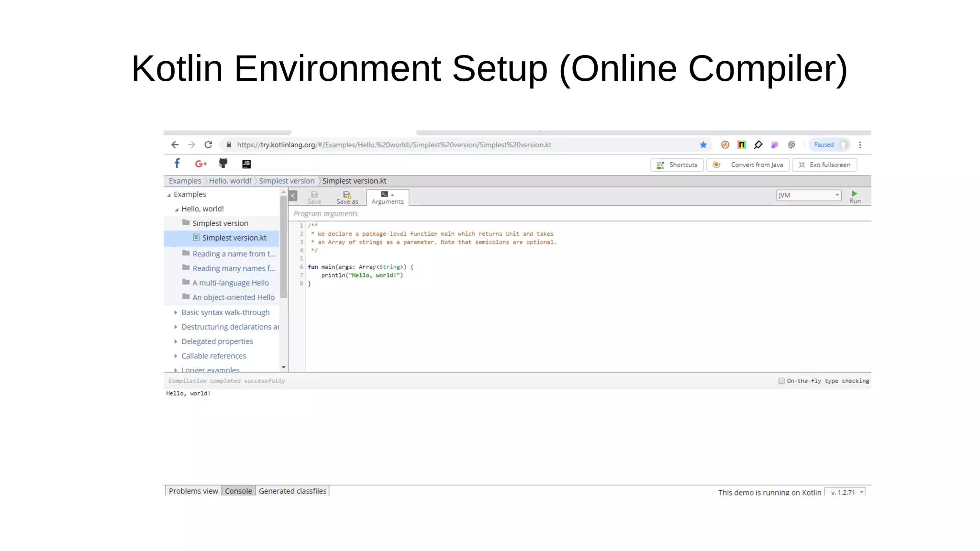Image resolution: width=980 pixels, height=551 pixels.
Task: Reload the page in browser
Action: point(208,145)
